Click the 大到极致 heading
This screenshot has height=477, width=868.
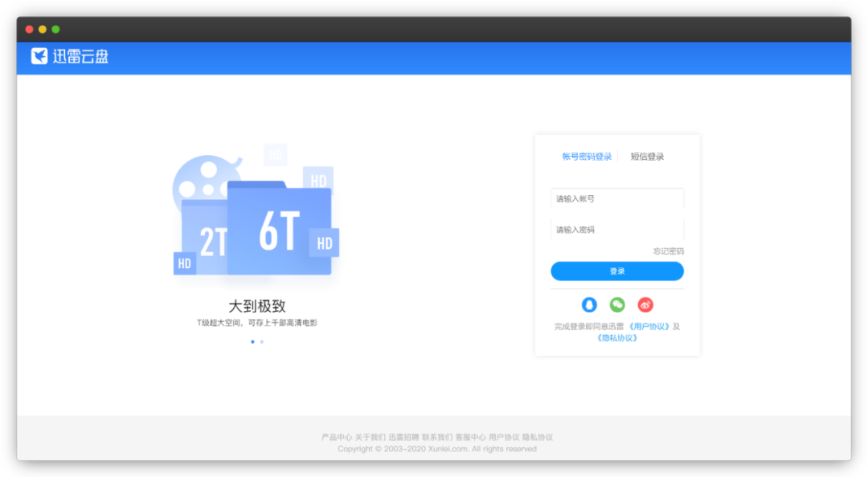[x=257, y=306]
